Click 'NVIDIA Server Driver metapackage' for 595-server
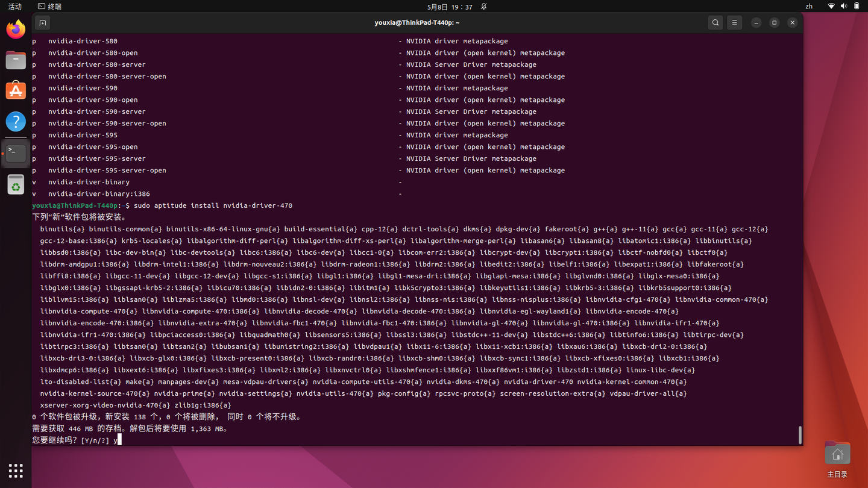 [471, 158]
